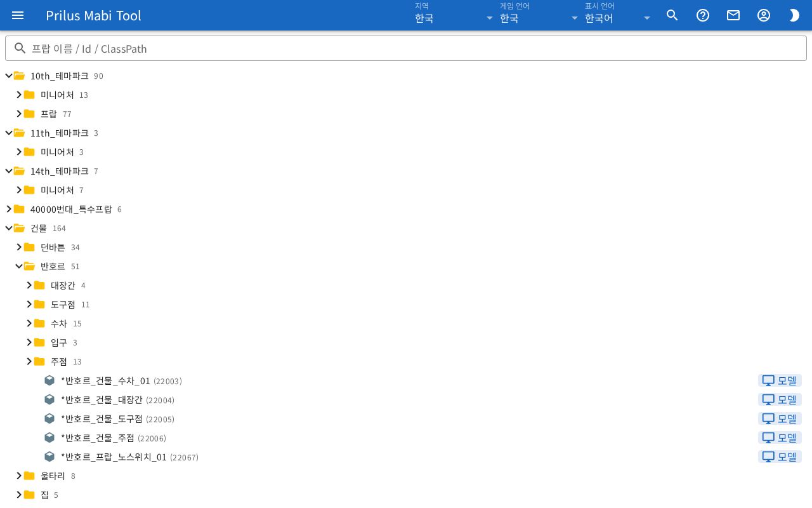The image size is (812, 508).
Task: Collapse the 14th_테마파크 folder
Action: point(9,171)
